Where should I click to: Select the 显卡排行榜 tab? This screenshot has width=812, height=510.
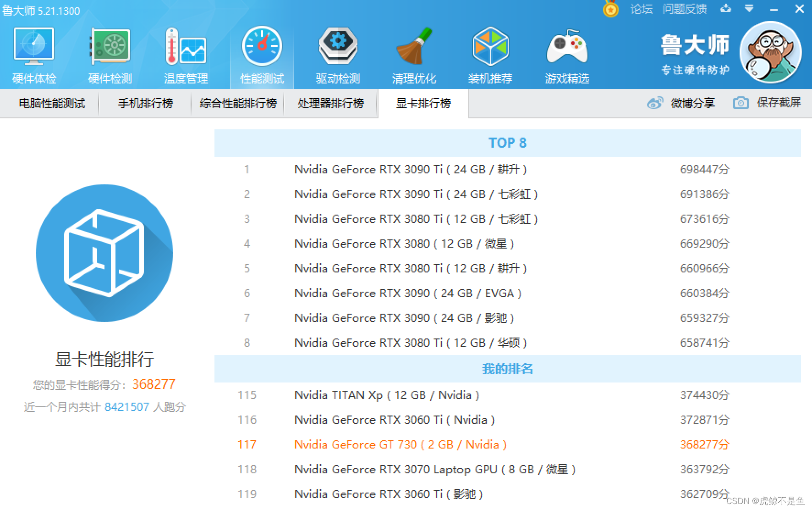tap(423, 103)
